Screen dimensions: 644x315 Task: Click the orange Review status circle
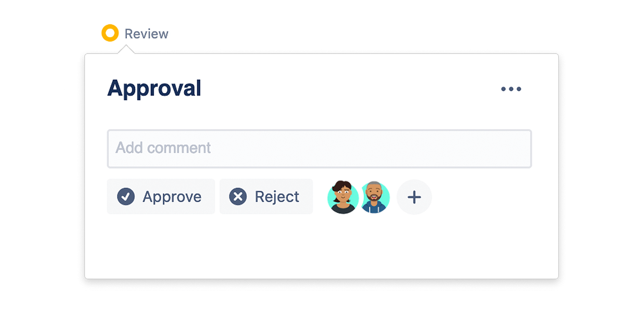coord(110,33)
